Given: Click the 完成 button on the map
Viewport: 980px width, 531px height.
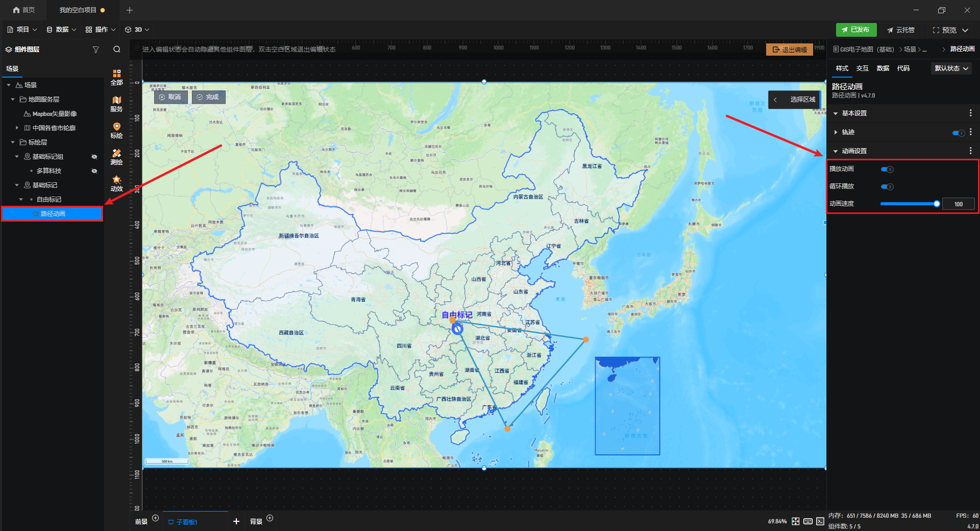Looking at the screenshot, I should pos(208,97).
